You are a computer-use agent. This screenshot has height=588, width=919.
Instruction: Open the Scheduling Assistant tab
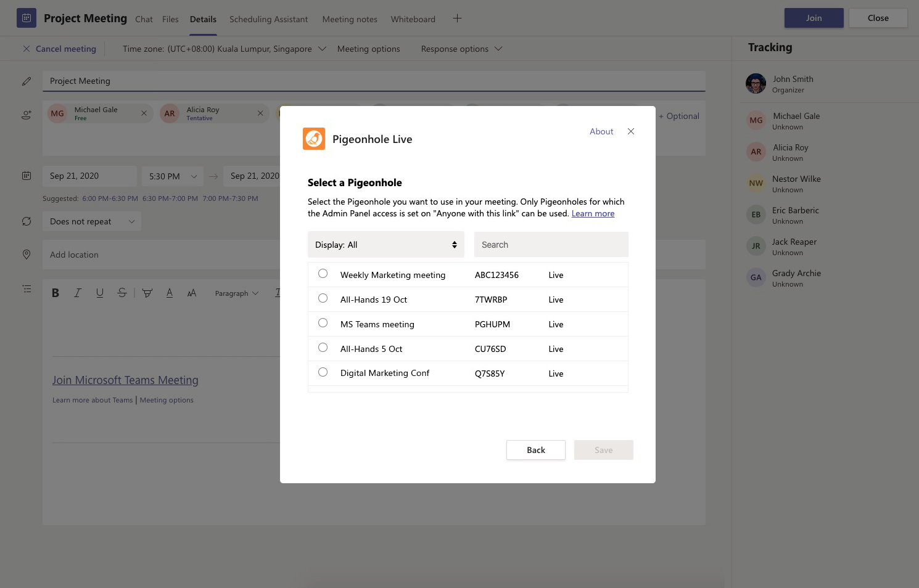tap(268, 19)
